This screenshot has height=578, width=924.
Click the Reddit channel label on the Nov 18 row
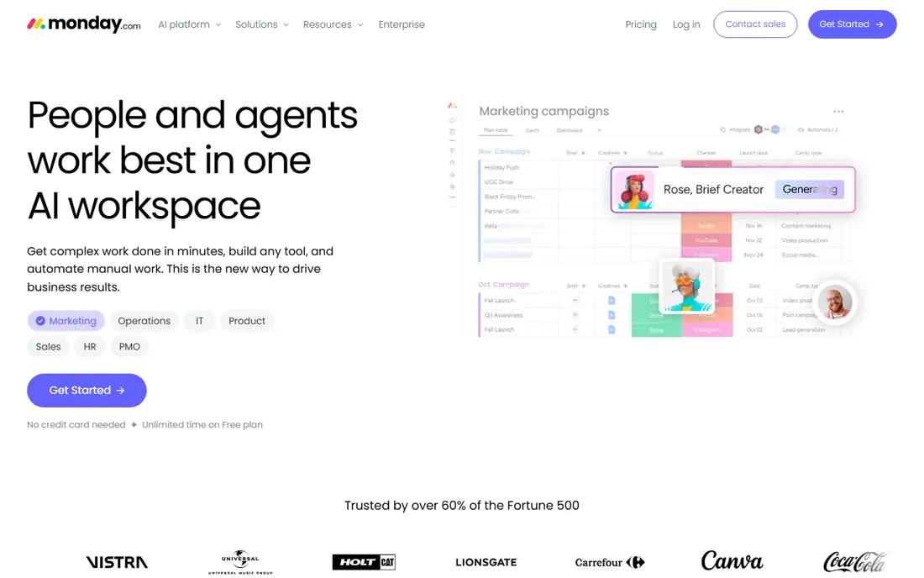(x=706, y=226)
